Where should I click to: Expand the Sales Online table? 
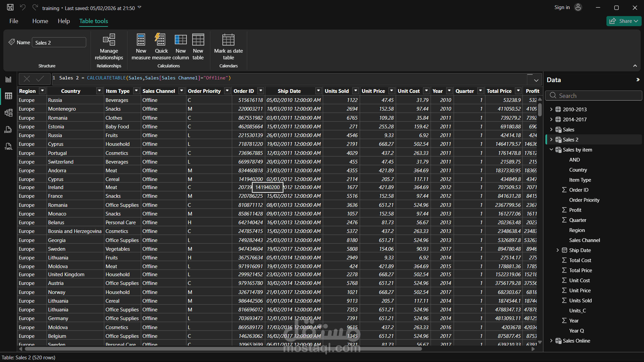pyautogui.click(x=551, y=341)
